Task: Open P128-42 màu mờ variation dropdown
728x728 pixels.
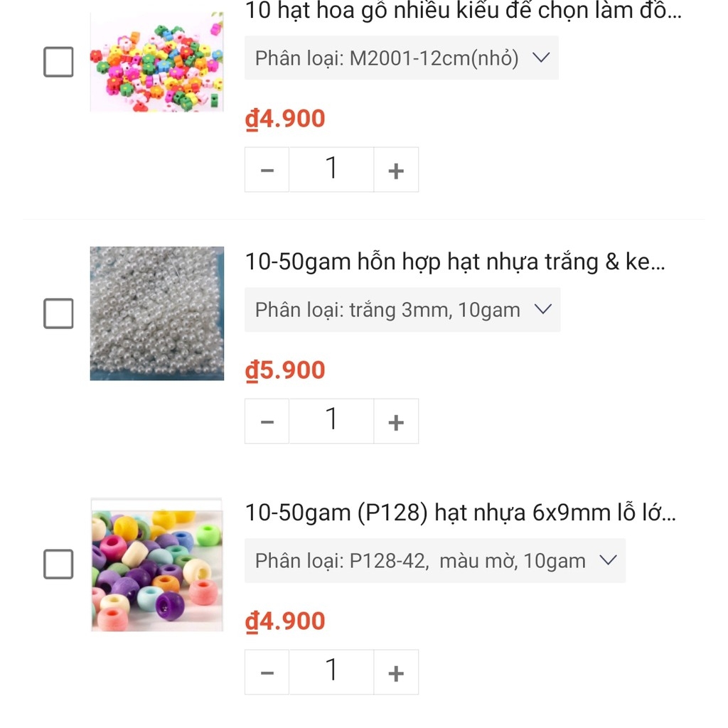Action: click(x=435, y=561)
